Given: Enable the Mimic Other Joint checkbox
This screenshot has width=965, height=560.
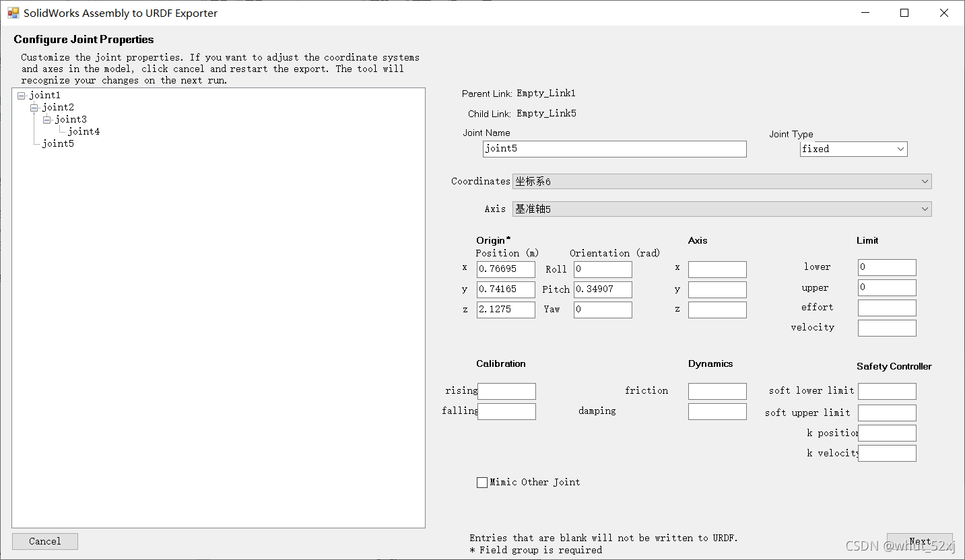Looking at the screenshot, I should (482, 483).
